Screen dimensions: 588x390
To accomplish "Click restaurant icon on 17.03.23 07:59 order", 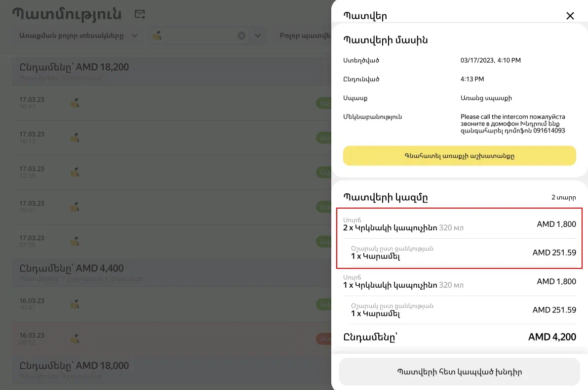I will click(x=75, y=241).
